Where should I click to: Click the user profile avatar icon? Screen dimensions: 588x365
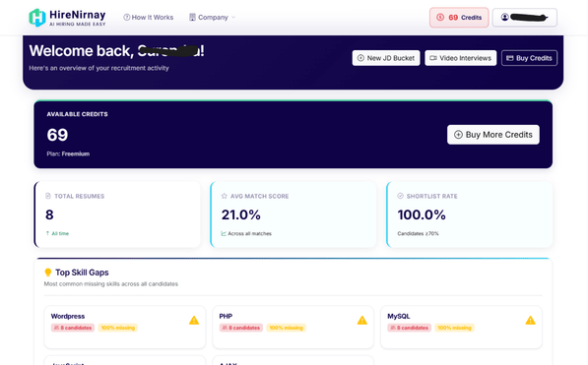504,18
